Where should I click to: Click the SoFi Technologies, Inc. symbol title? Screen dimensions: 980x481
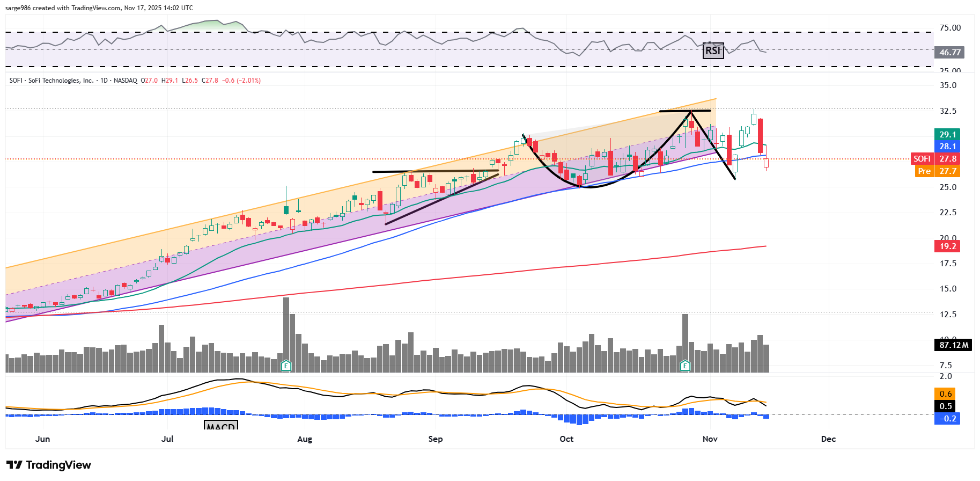61,81
